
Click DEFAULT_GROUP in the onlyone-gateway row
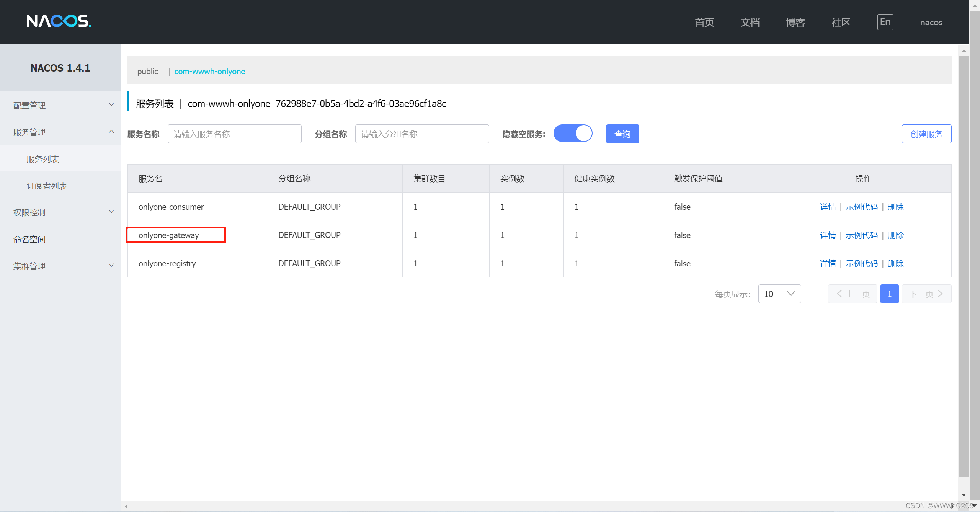point(309,235)
